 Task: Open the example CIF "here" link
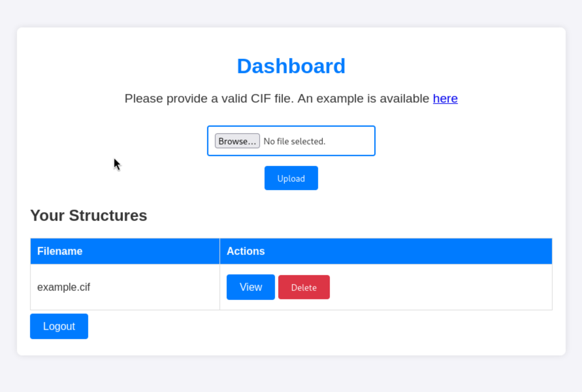coord(445,99)
